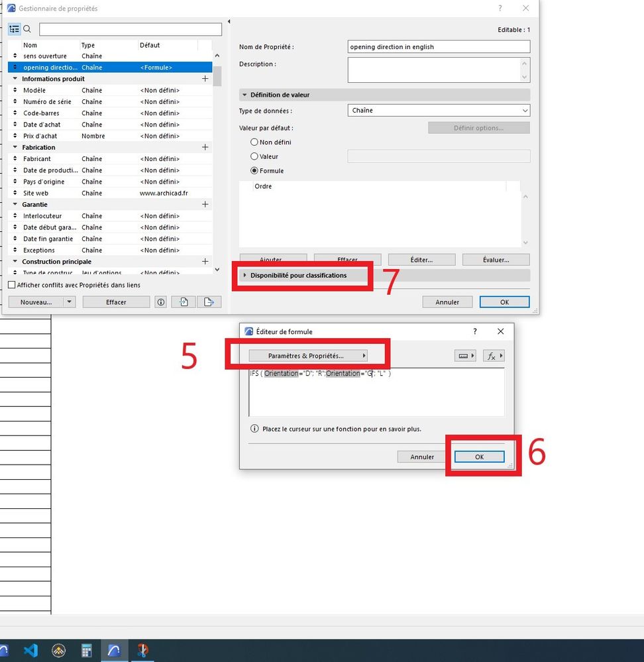Confirm OK in Éditeur de formule

(x=480, y=457)
